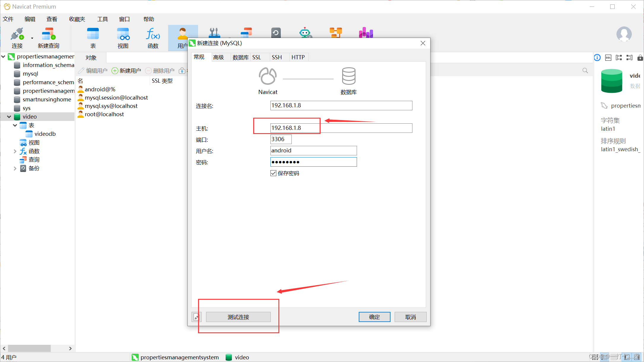Click the SSL tab in connection dialog
Image resolution: width=644 pixels, height=362 pixels.
click(257, 57)
